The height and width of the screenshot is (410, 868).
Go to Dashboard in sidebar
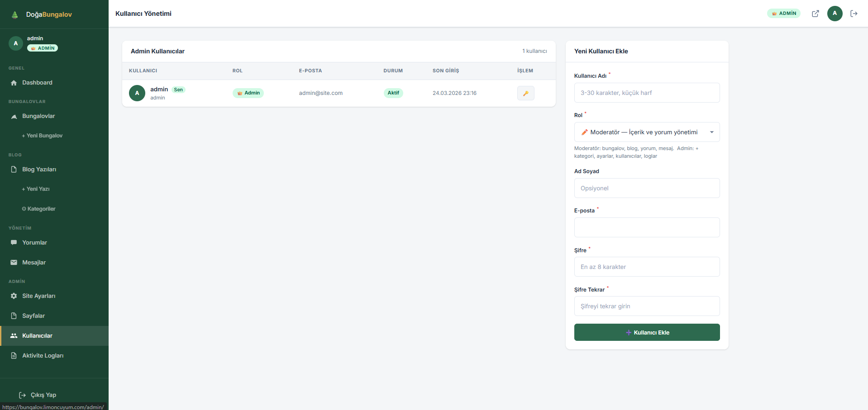click(x=37, y=83)
